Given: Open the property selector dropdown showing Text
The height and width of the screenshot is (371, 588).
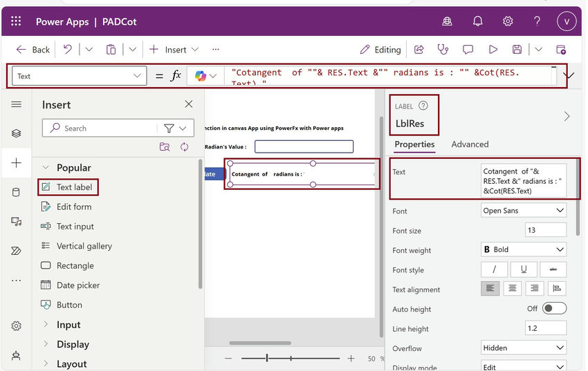Looking at the screenshot, I should coord(79,76).
